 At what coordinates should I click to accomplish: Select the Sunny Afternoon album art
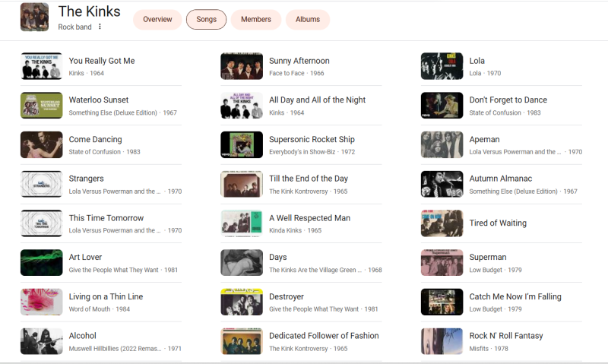[242, 66]
